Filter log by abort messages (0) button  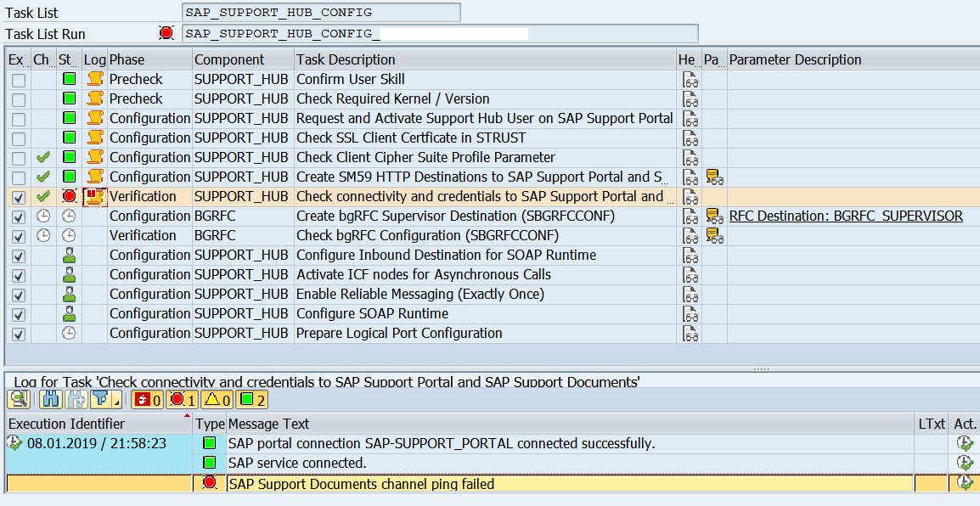pos(148,400)
